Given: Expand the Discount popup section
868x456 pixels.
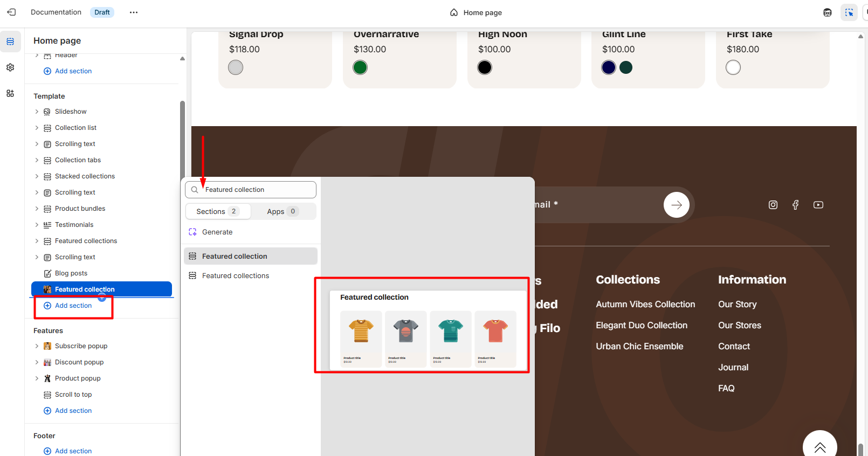Looking at the screenshot, I should pyautogui.click(x=37, y=362).
